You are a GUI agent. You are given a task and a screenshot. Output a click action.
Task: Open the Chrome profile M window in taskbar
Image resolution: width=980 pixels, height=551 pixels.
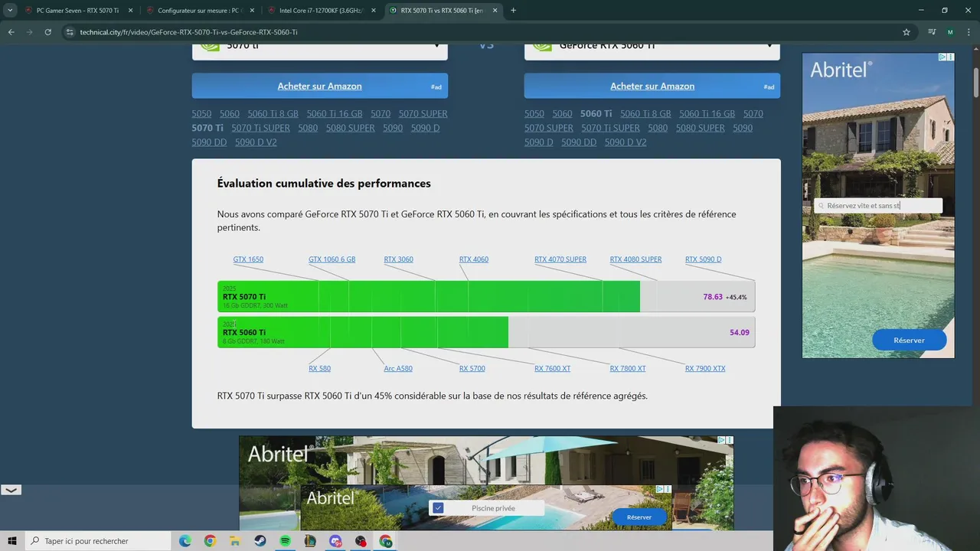point(386,541)
